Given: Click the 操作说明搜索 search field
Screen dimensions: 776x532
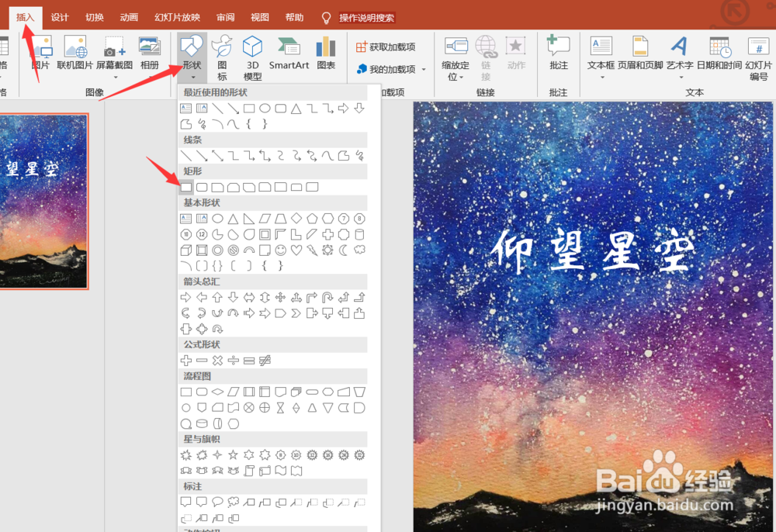Looking at the screenshot, I should coord(367,18).
